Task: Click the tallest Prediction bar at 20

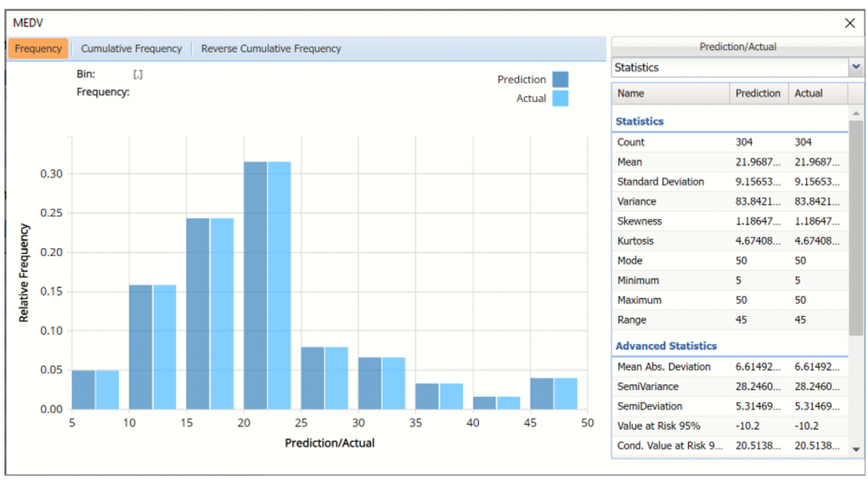Action: coord(255,285)
